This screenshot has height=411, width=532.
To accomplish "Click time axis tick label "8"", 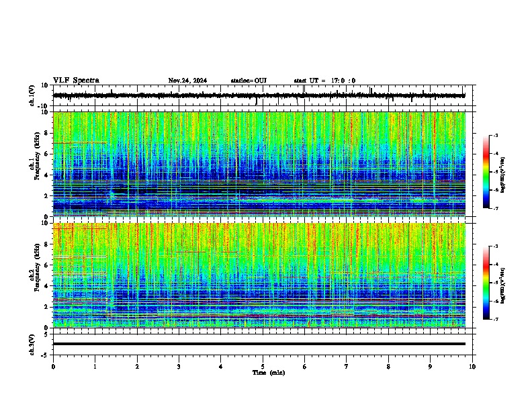I will tap(388, 367).
